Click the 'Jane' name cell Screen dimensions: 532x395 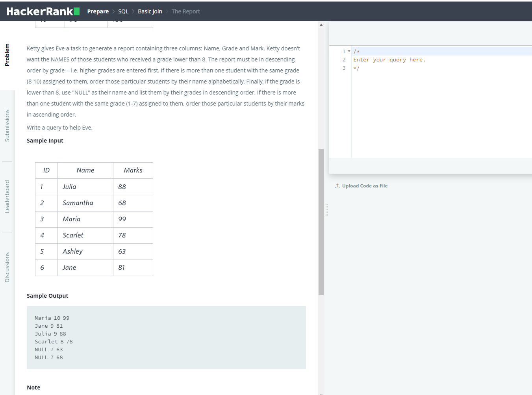85,268
